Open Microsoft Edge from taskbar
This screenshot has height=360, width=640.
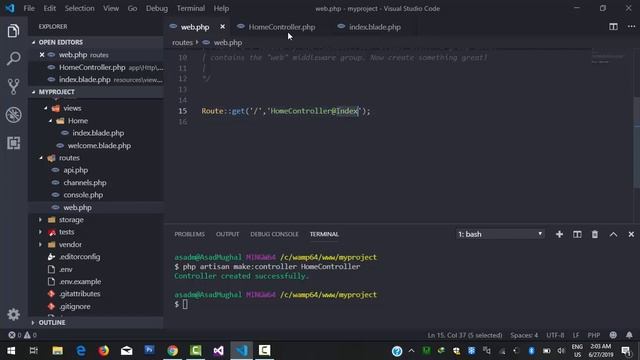[x=81, y=351]
